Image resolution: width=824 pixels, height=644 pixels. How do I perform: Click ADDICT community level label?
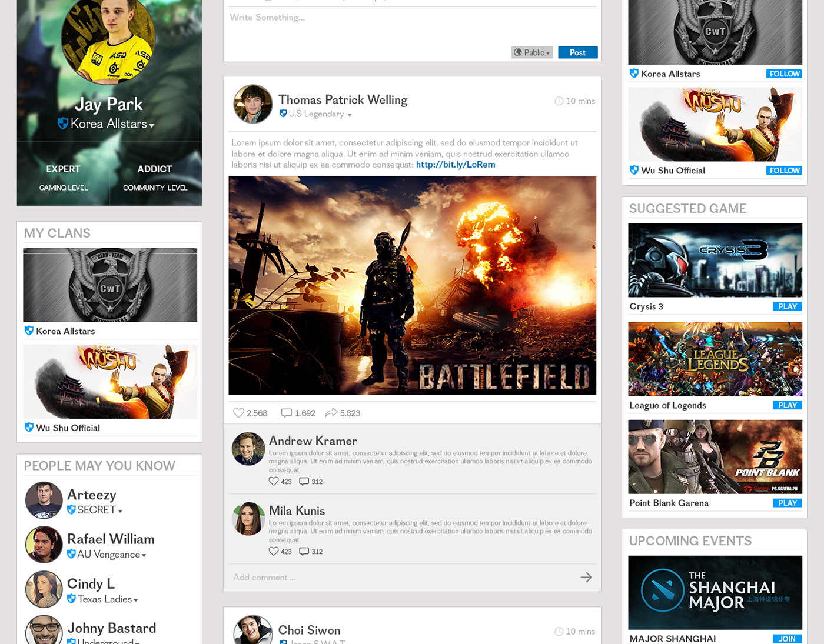pyautogui.click(x=155, y=169)
